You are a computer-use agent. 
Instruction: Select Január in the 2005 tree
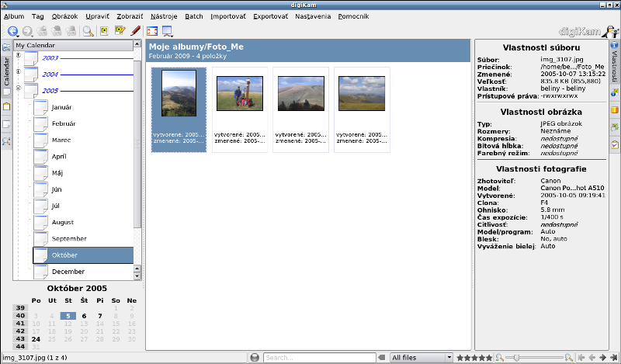pyautogui.click(x=62, y=107)
